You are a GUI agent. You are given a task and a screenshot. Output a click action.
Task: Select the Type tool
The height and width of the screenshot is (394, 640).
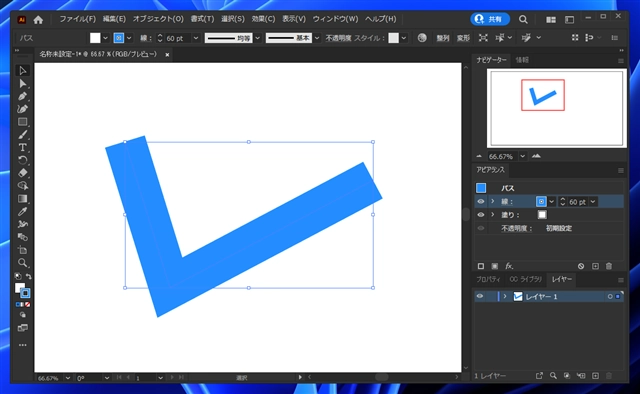point(22,147)
